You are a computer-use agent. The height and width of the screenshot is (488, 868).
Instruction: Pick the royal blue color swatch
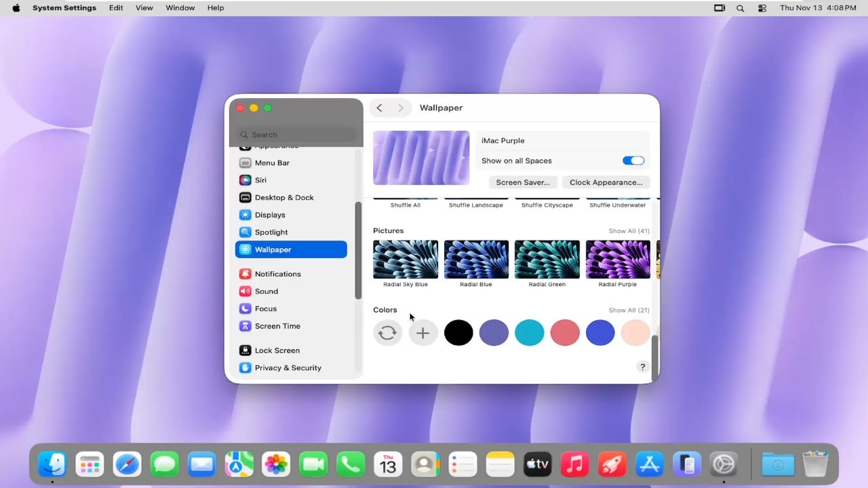(x=600, y=333)
